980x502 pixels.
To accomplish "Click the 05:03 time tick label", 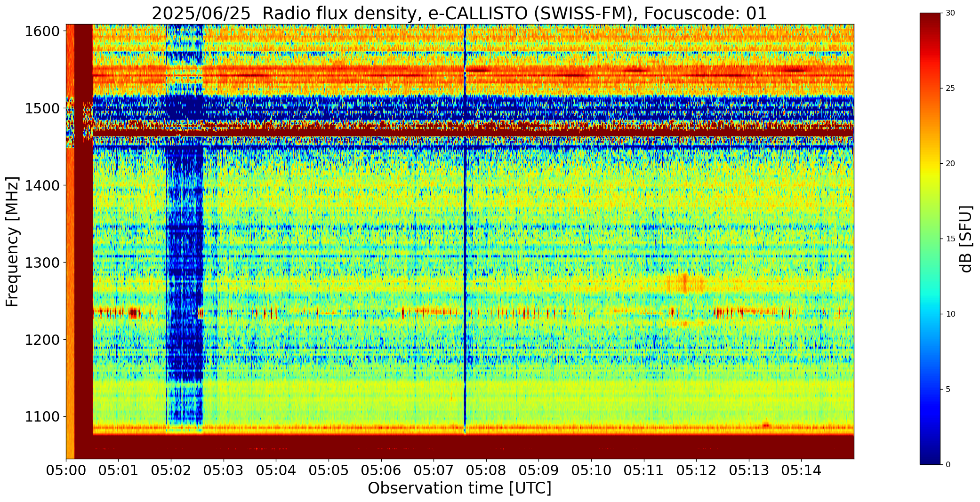I will [224, 470].
